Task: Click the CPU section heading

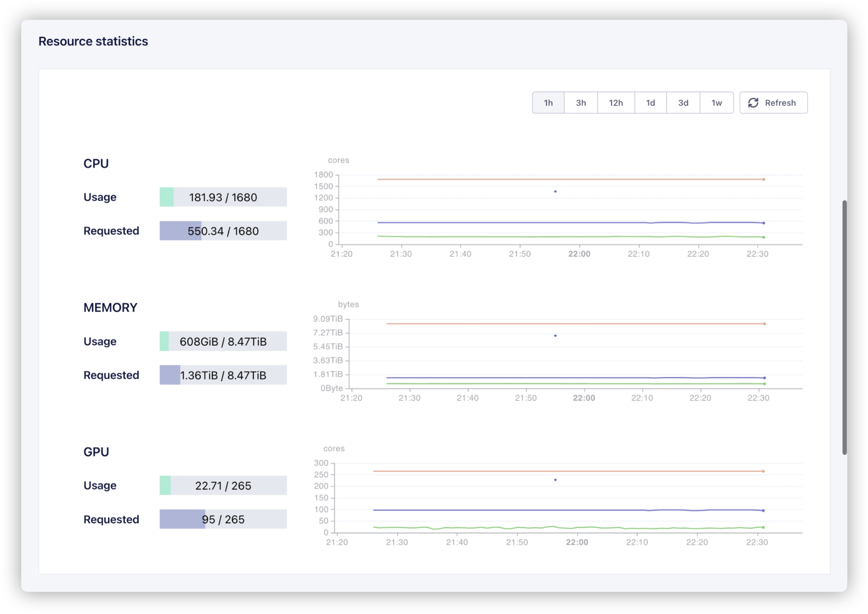Action: pos(96,163)
